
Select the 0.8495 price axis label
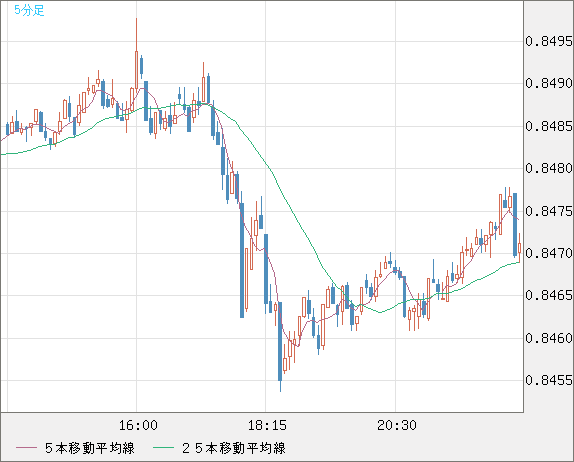click(x=549, y=41)
